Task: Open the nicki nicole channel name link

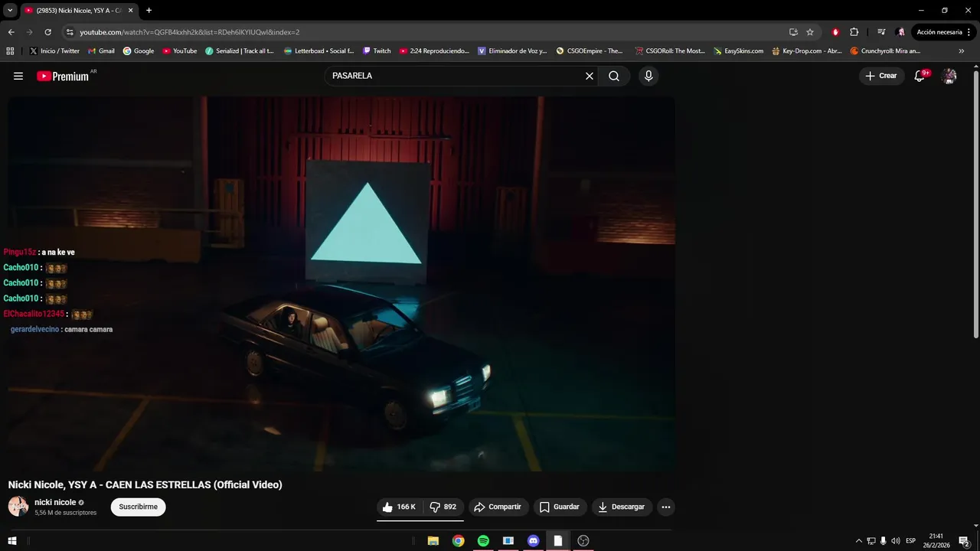Action: click(55, 502)
